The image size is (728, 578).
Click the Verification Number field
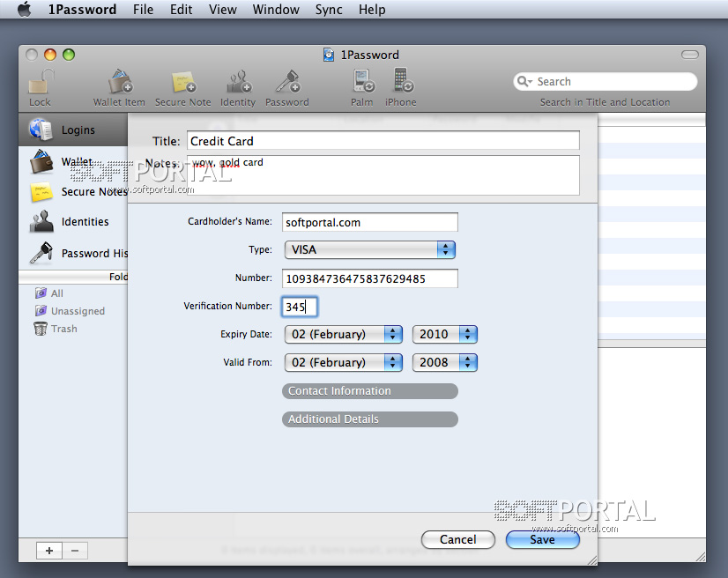tap(300, 307)
